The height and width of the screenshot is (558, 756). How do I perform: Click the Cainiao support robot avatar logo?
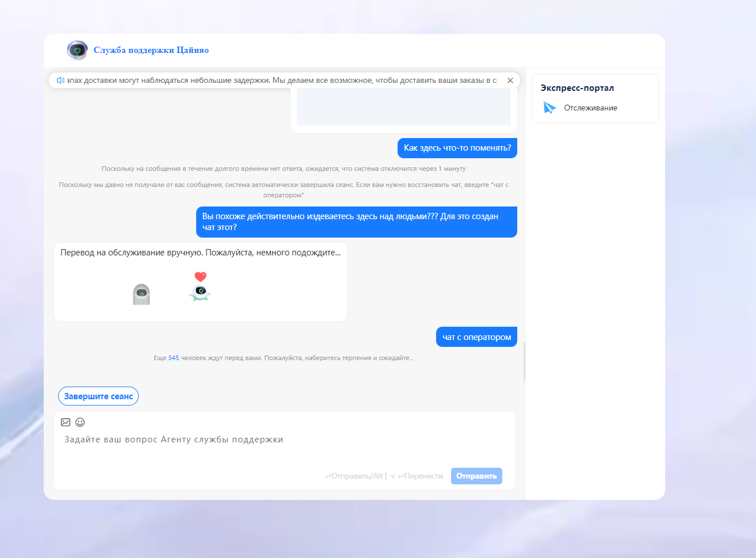[77, 50]
